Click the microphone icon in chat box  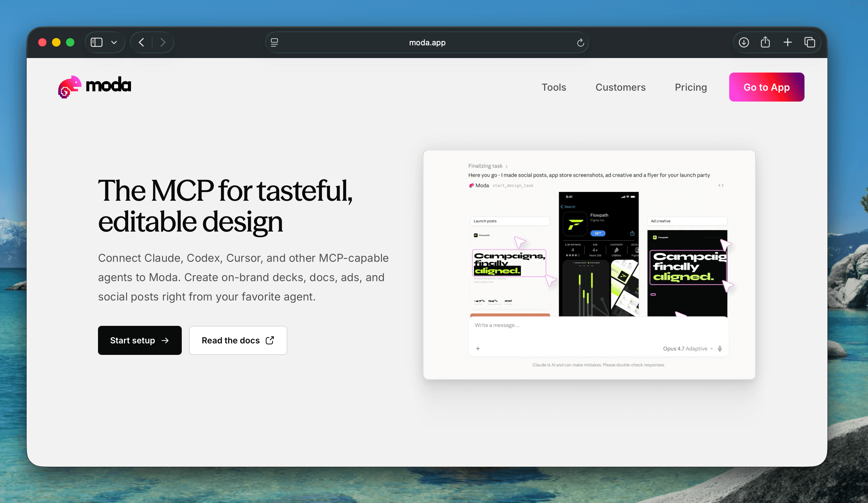click(720, 349)
